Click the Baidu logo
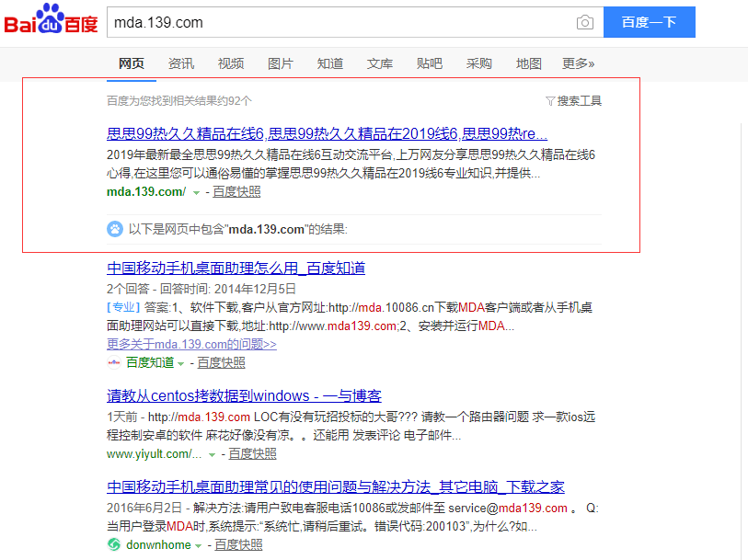Image resolution: width=748 pixels, height=560 pixels. [x=51, y=19]
